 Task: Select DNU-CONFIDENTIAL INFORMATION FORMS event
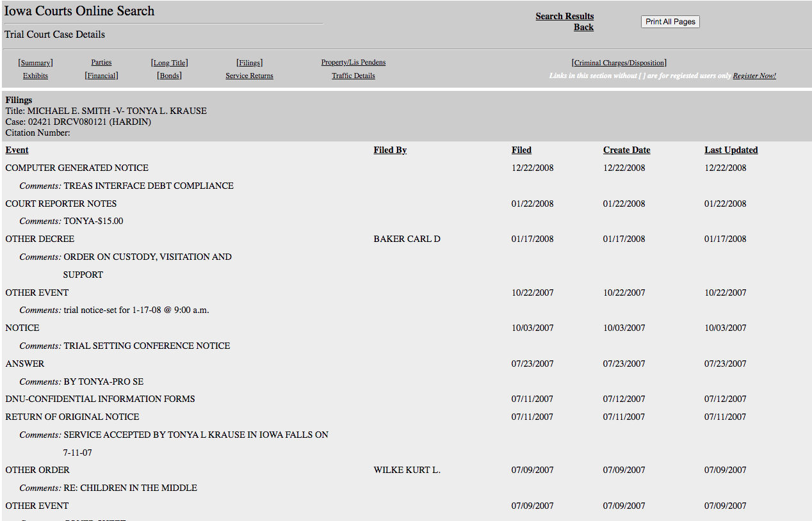point(101,399)
